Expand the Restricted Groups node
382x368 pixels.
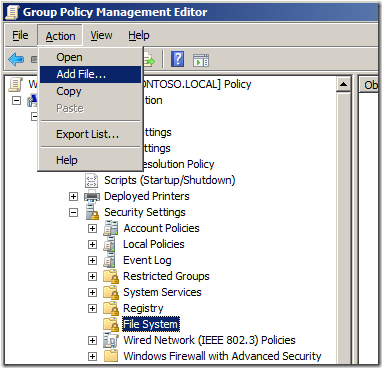click(92, 276)
